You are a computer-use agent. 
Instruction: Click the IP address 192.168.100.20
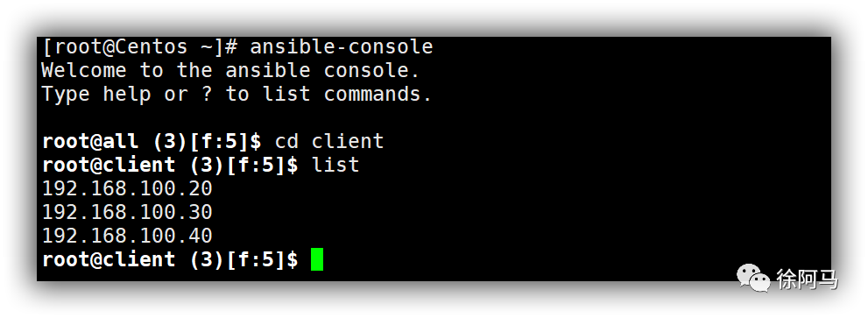pyautogui.click(x=127, y=189)
